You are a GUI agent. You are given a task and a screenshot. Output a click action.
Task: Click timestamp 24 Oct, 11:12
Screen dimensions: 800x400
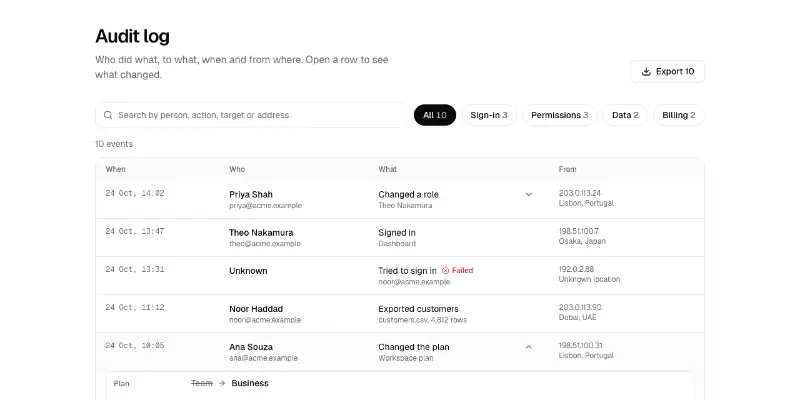[135, 307]
